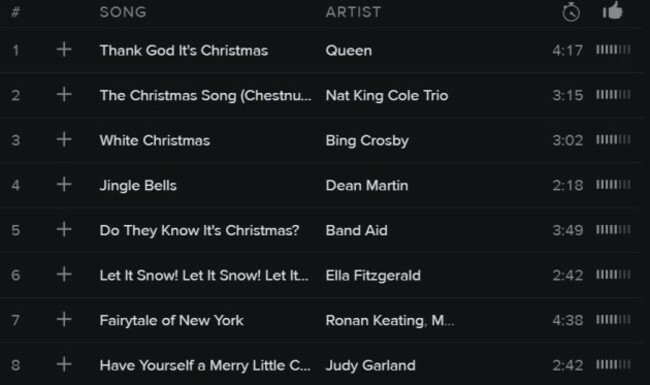Add Jingle Bells with the plus icon
650x385 pixels.
[x=64, y=184]
